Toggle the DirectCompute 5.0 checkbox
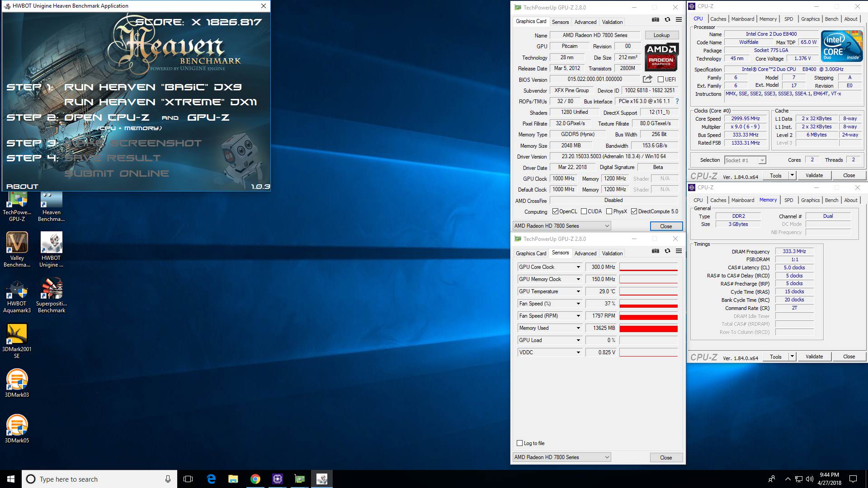Screen dimensions: 868x488 click(x=634, y=211)
